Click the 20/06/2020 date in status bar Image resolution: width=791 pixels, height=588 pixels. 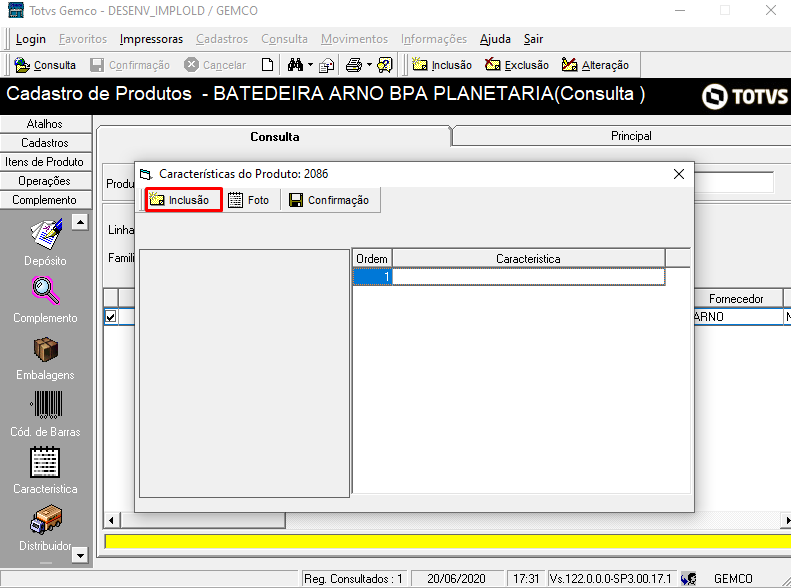tap(456, 578)
